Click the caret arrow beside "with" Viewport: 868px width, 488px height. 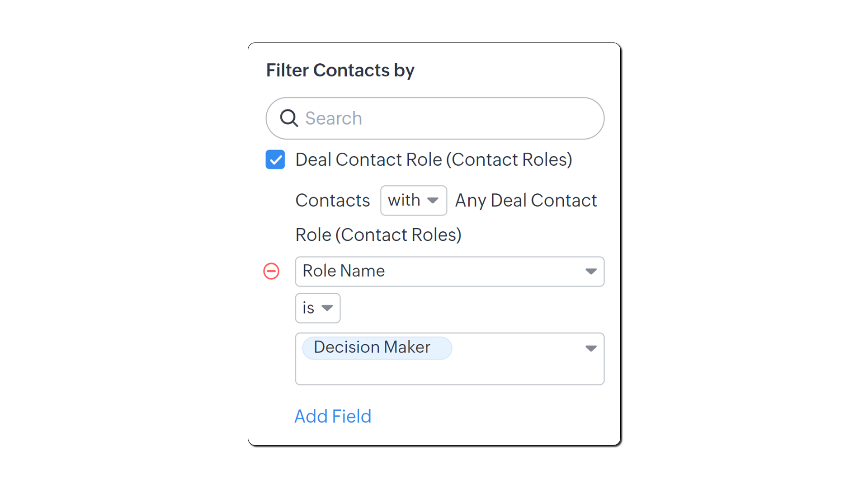pos(433,200)
